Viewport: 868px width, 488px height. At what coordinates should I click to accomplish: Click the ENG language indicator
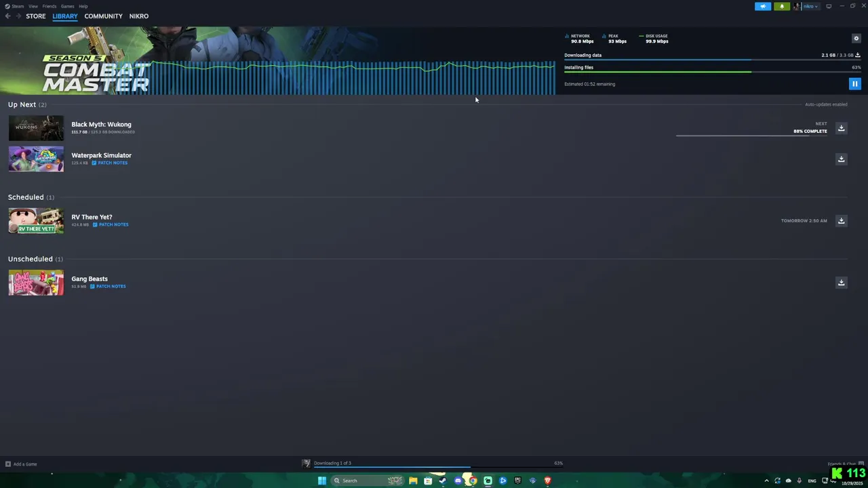(812, 481)
